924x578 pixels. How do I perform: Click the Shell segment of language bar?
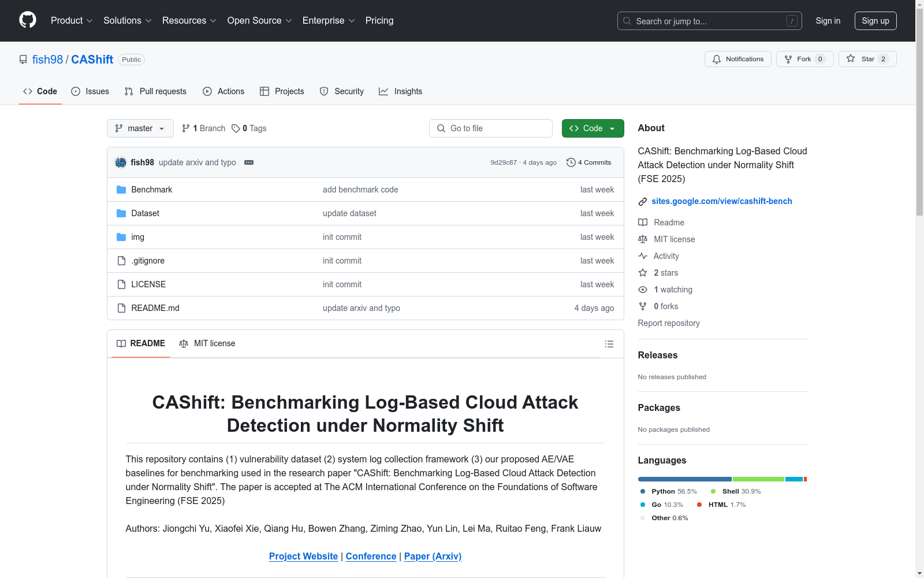coord(758,479)
